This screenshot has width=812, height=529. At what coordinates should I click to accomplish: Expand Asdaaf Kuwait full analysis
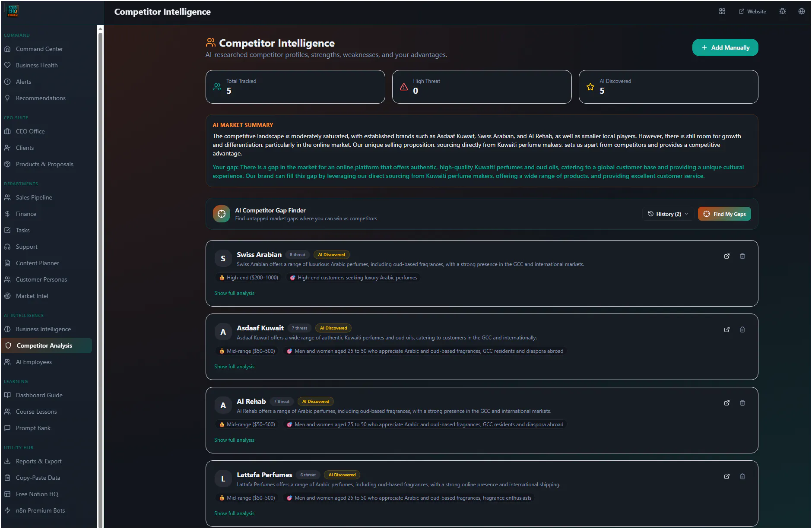pos(234,367)
